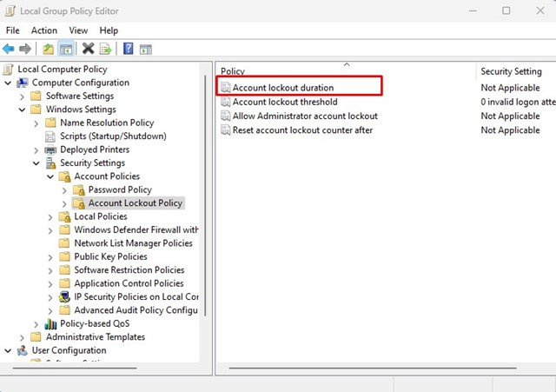Click the Forward arrow toolbar icon

[x=25, y=49]
